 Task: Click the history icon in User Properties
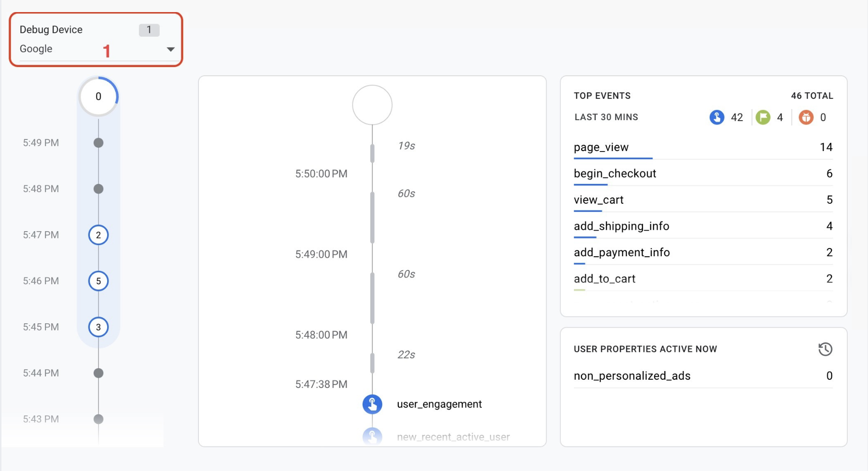(x=825, y=349)
